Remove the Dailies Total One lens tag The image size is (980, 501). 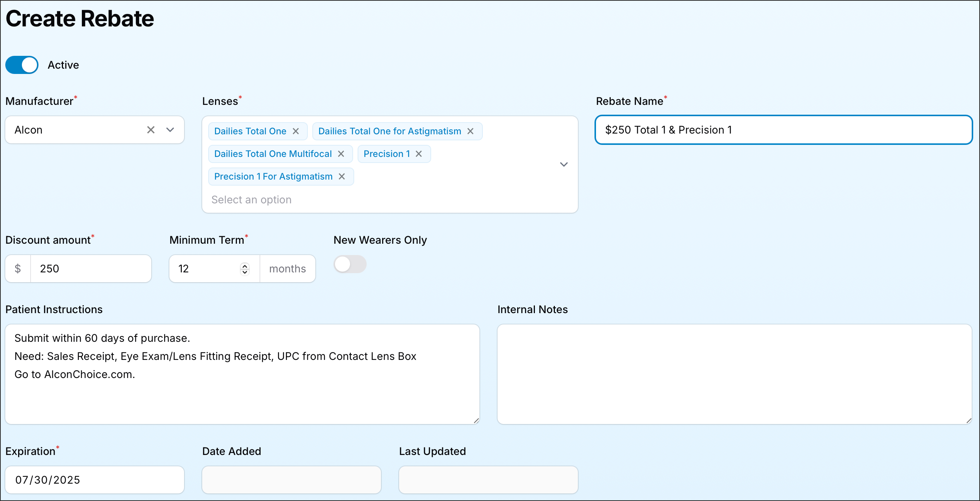[x=296, y=131]
